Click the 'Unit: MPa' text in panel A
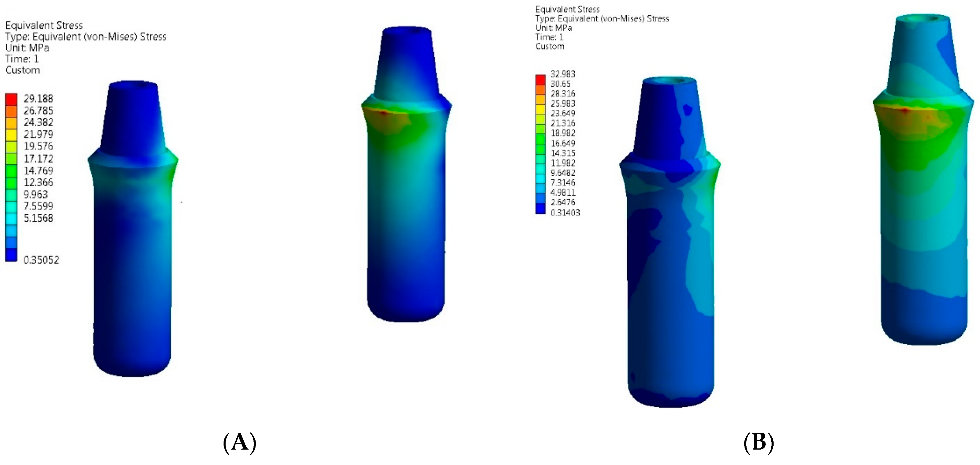This screenshot has height=465, width=980. point(27,48)
